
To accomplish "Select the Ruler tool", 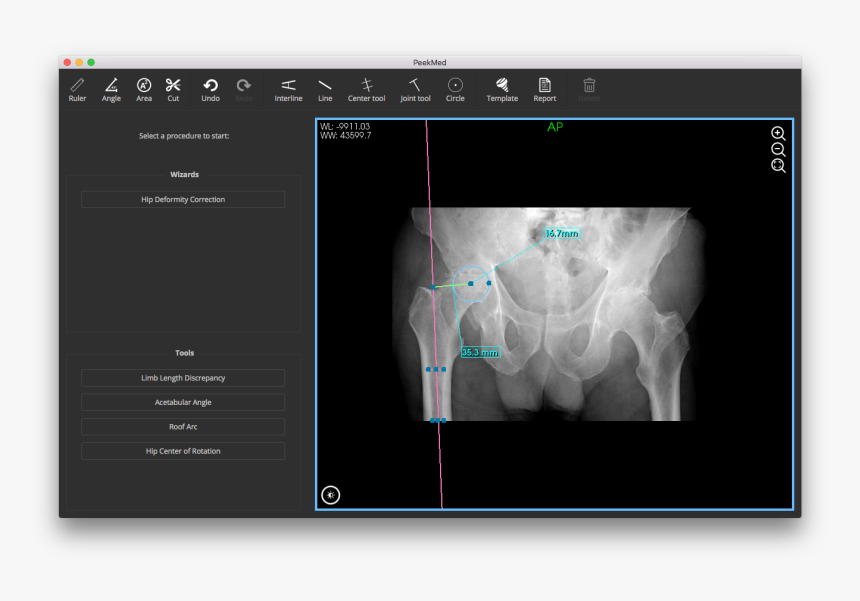I will [77, 90].
